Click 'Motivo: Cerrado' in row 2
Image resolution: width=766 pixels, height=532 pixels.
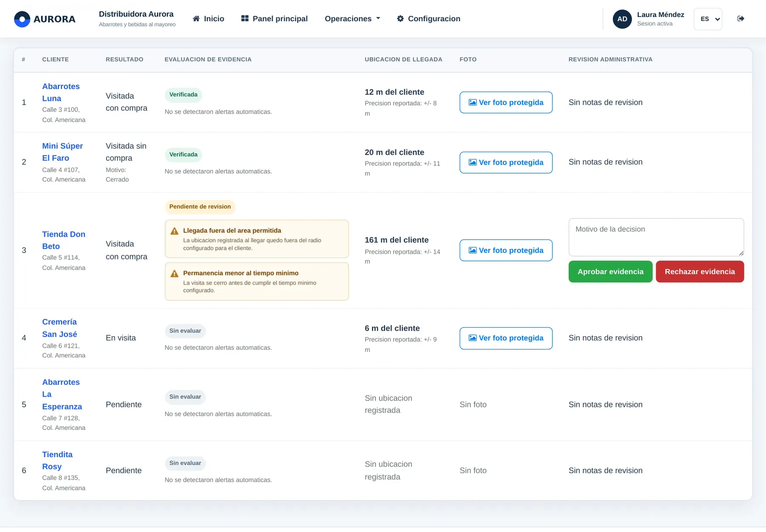[117, 175]
